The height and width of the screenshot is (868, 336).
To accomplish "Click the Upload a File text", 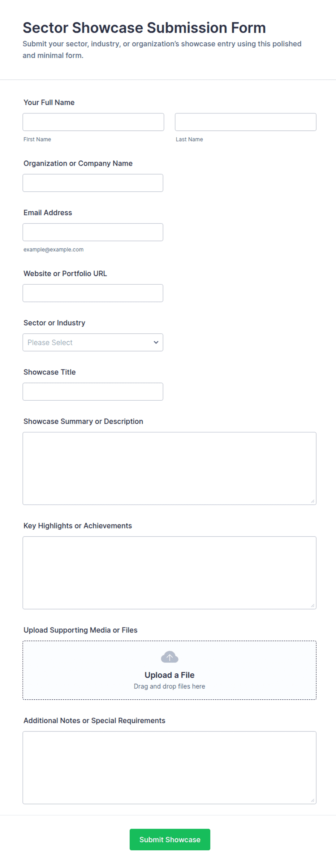I will 169,675.
